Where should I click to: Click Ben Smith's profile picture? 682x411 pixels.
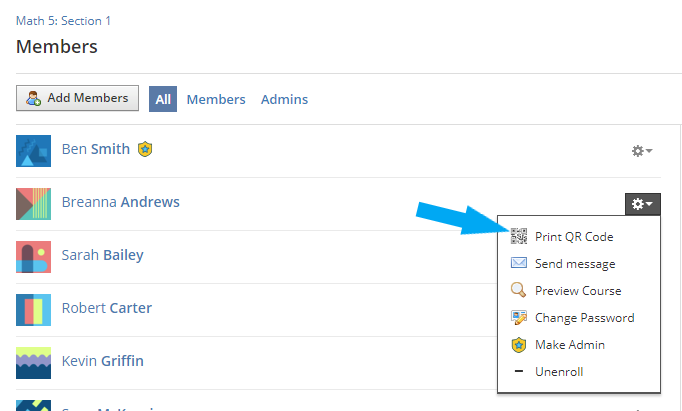pos(34,150)
